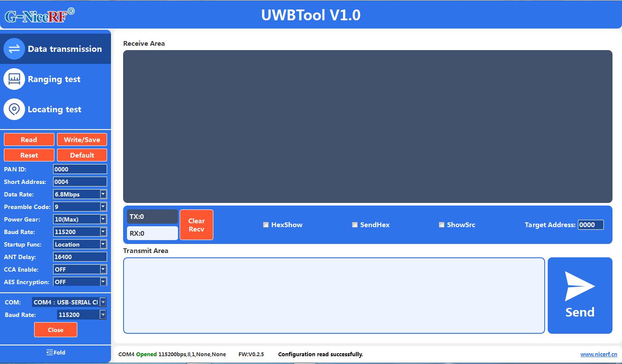The width and height of the screenshot is (622, 364).
Task: Open the Data Rate dropdown
Action: (x=80, y=194)
